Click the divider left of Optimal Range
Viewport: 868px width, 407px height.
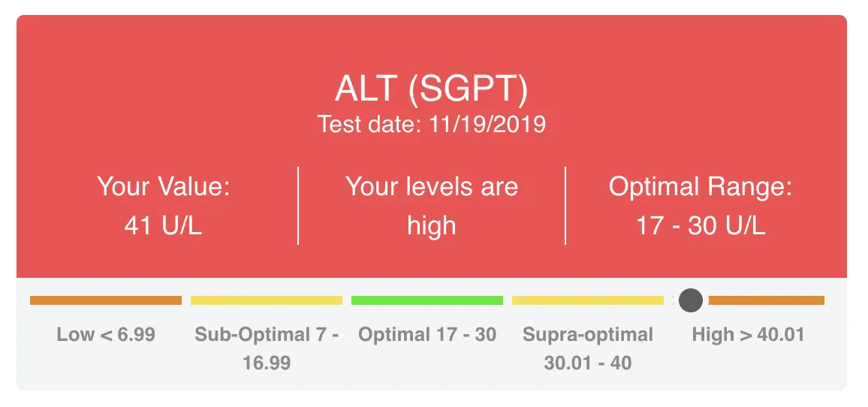coord(565,206)
